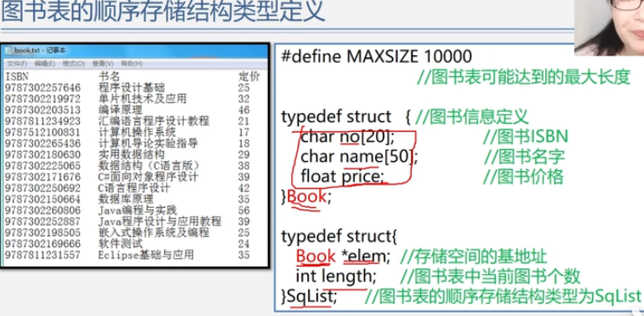Click the book name C#面向对象程序设计
Screen dimensions: 644x316
[148, 177]
